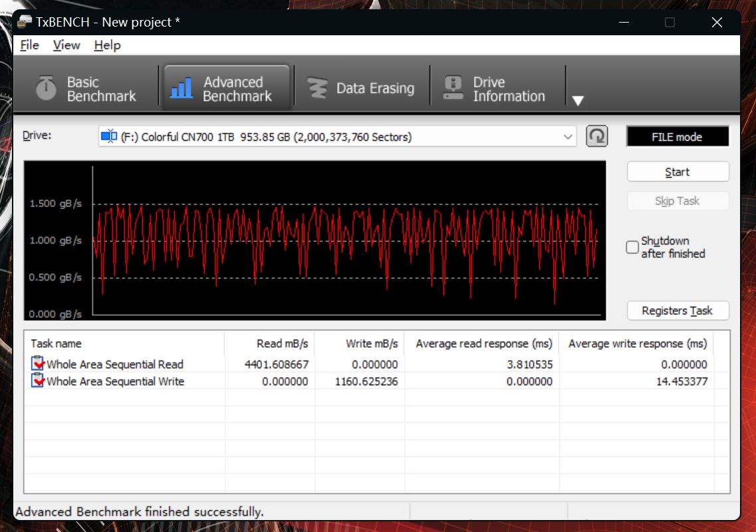Click the Basic Benchmark stopwatch icon

click(46, 88)
